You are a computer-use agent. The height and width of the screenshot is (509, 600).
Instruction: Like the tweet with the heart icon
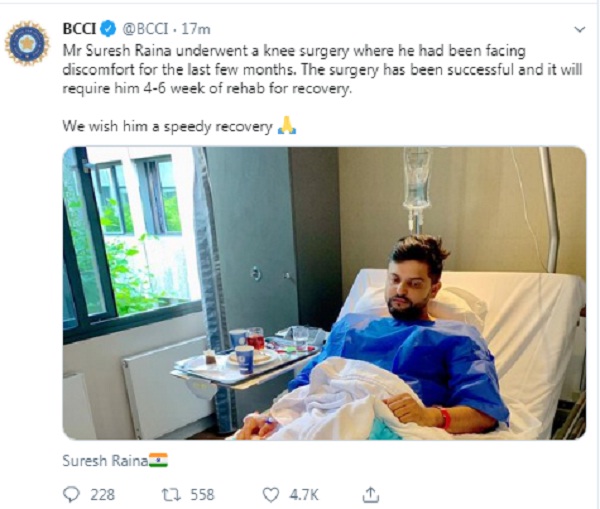pyautogui.click(x=270, y=494)
